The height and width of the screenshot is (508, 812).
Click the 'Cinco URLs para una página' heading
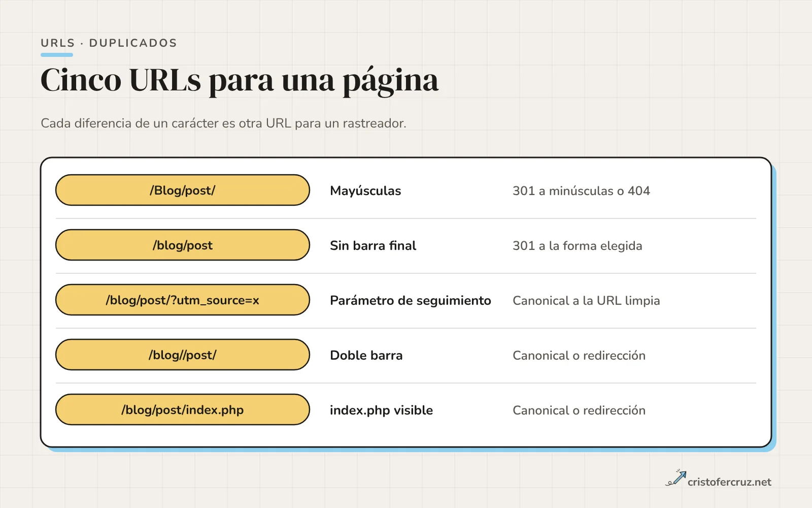point(240,80)
